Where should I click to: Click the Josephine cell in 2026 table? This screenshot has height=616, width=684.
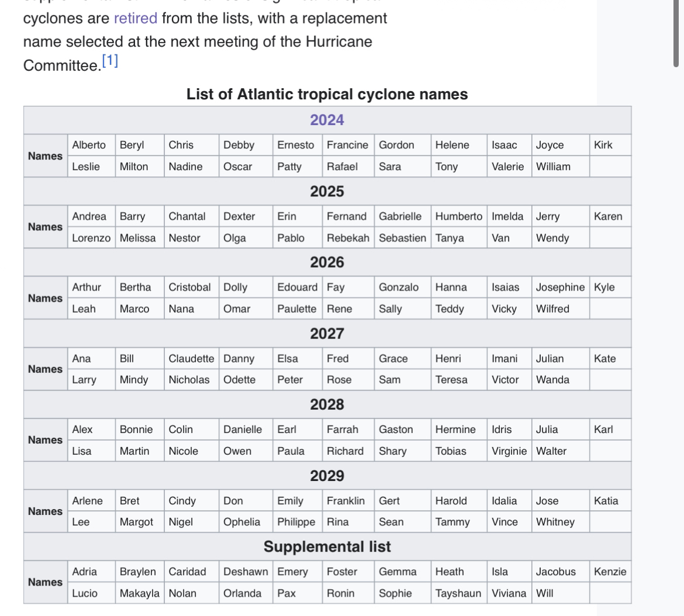click(560, 288)
